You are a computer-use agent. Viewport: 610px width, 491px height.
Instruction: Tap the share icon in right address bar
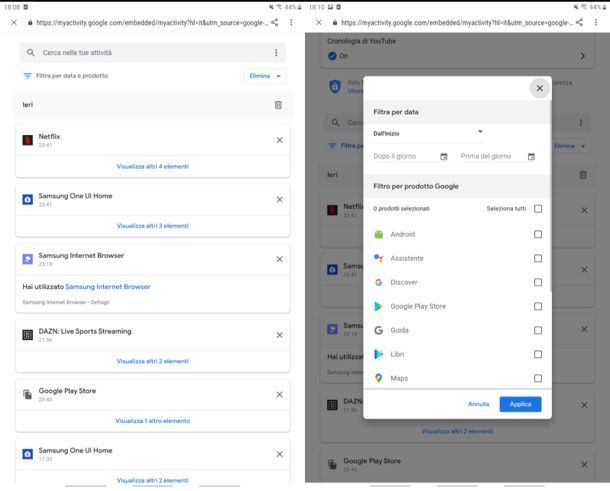(x=579, y=23)
